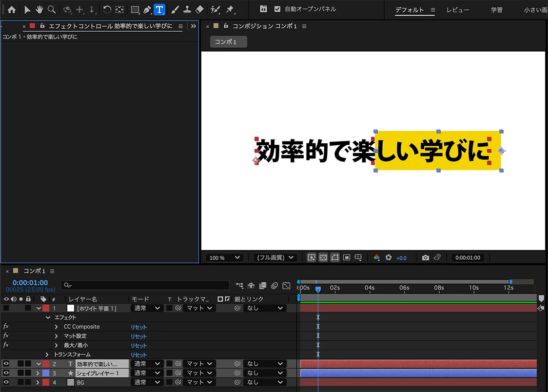The width and height of the screenshot is (548, 392).
Task: Reset the 最大/最小 effect
Action: pos(138,346)
